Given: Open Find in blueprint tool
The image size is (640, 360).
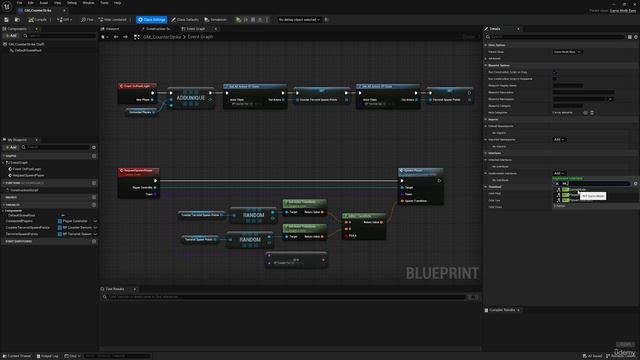Looking at the screenshot, I should click(87, 20).
